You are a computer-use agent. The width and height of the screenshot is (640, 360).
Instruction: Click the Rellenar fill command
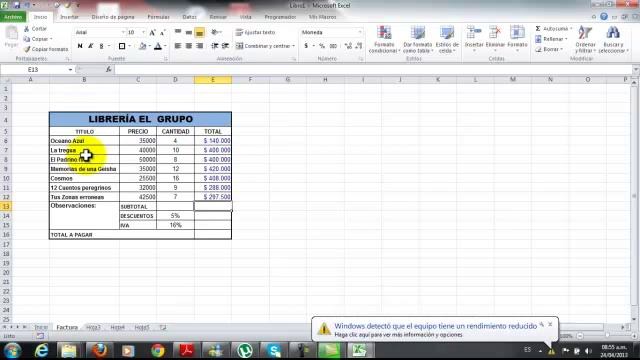551,39
